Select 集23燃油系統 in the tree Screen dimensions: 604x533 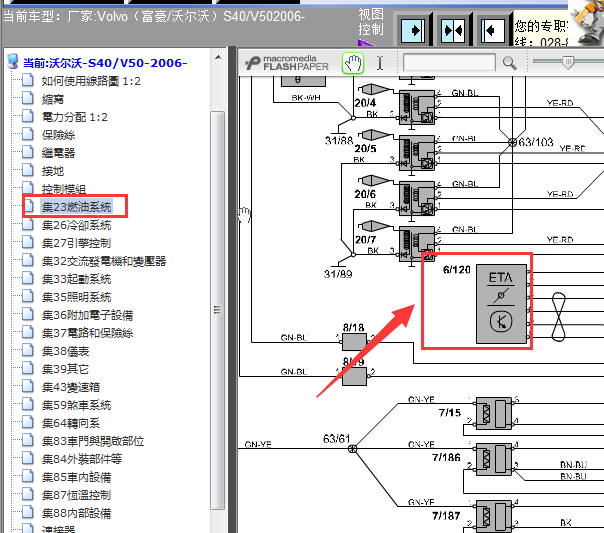pos(76,207)
